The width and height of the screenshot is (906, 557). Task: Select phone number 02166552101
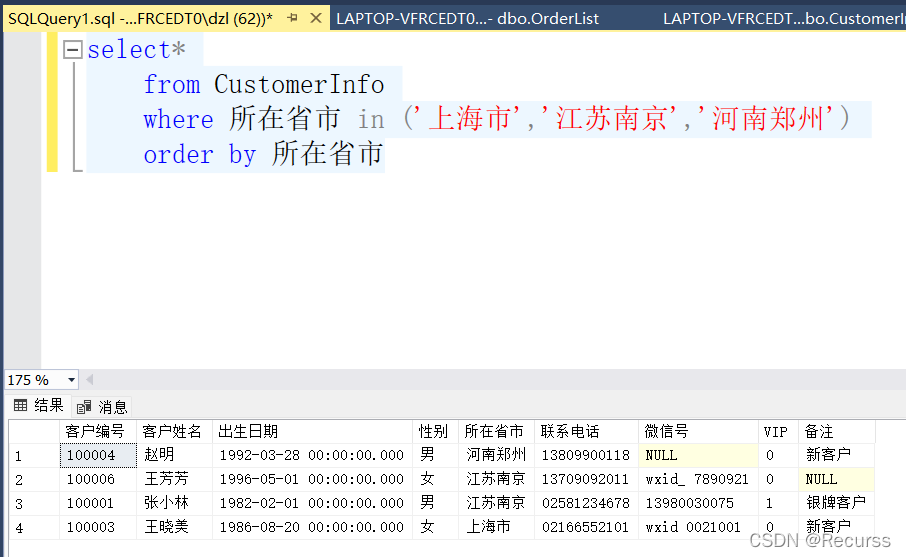point(586,527)
